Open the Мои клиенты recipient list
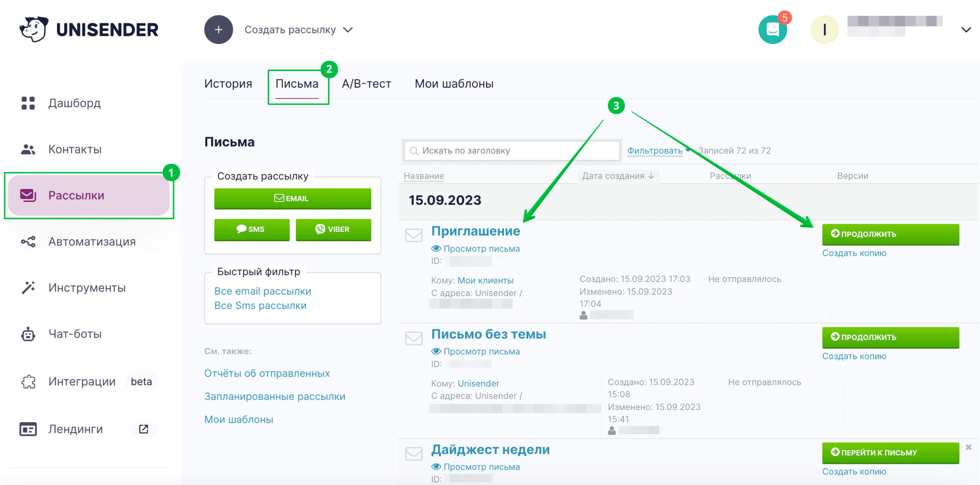The image size is (980, 485). pos(485,280)
